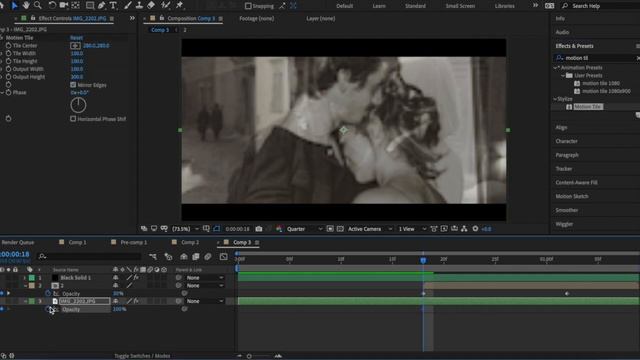
Task: Toggle the Opacity stopwatch under layer 2
Action: pos(48,293)
